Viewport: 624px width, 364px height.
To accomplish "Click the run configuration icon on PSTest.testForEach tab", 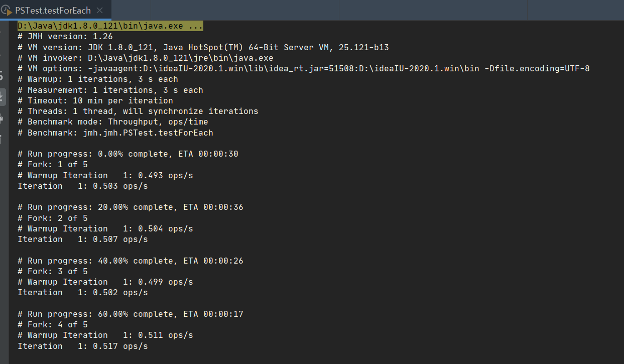I will click(x=7, y=10).
